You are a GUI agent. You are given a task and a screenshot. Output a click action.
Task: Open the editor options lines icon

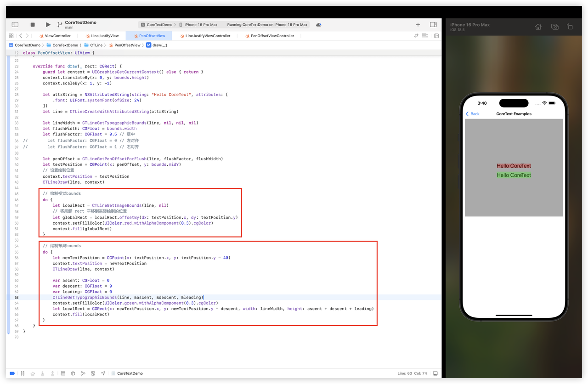425,36
